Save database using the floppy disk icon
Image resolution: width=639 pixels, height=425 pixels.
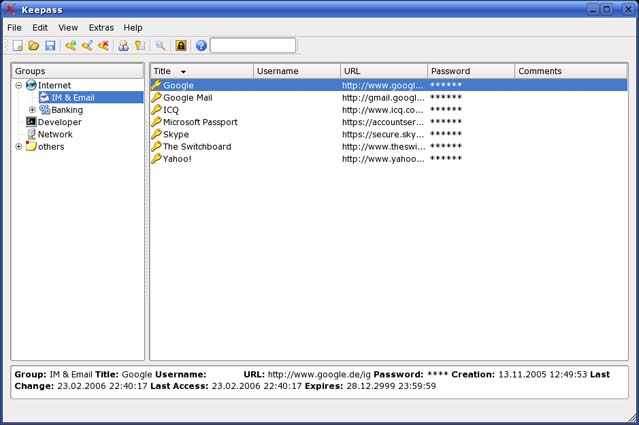click(x=49, y=46)
